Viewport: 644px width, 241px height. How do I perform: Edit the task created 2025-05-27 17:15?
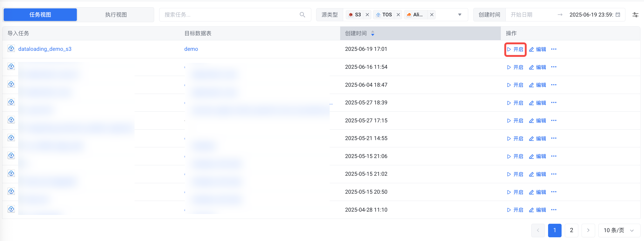pyautogui.click(x=538, y=121)
